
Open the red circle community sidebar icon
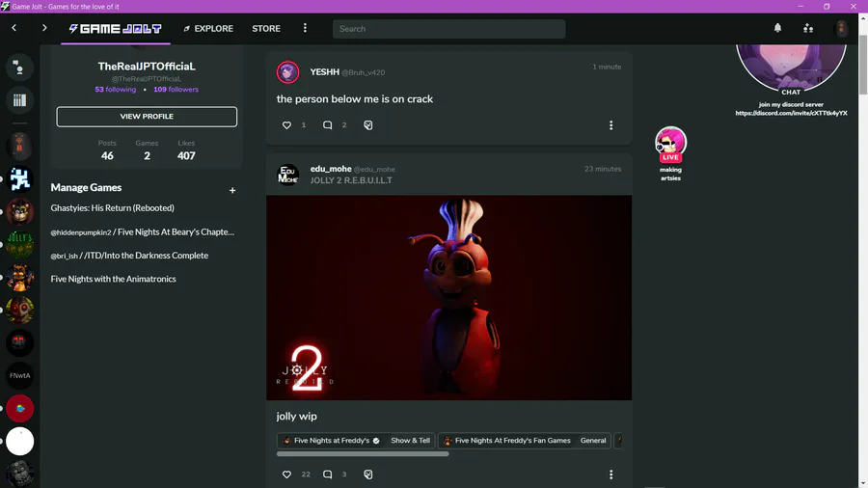20,408
